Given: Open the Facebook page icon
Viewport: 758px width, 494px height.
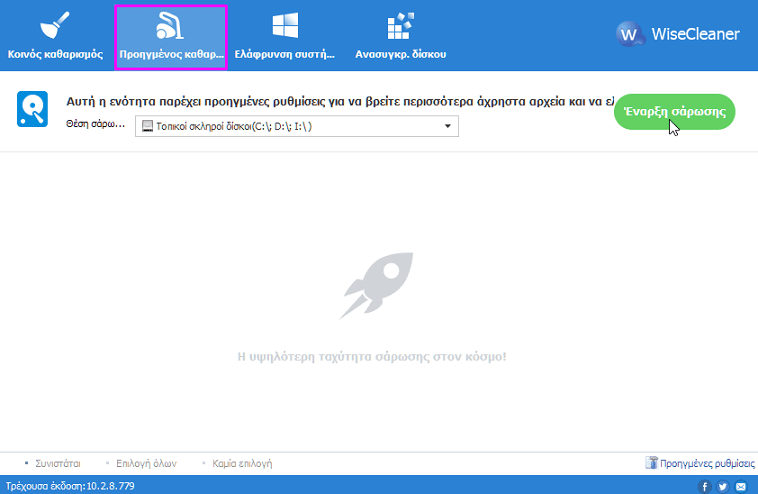Looking at the screenshot, I should (x=704, y=486).
